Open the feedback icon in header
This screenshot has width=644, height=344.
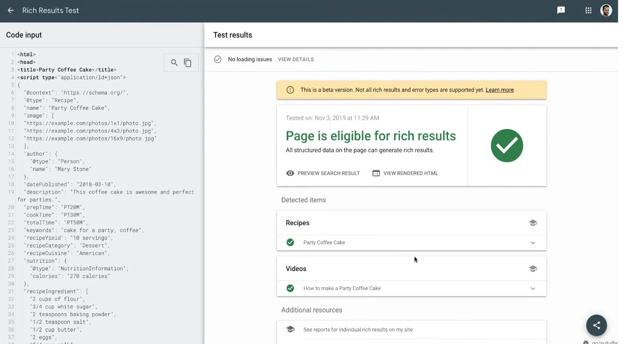[561, 11]
